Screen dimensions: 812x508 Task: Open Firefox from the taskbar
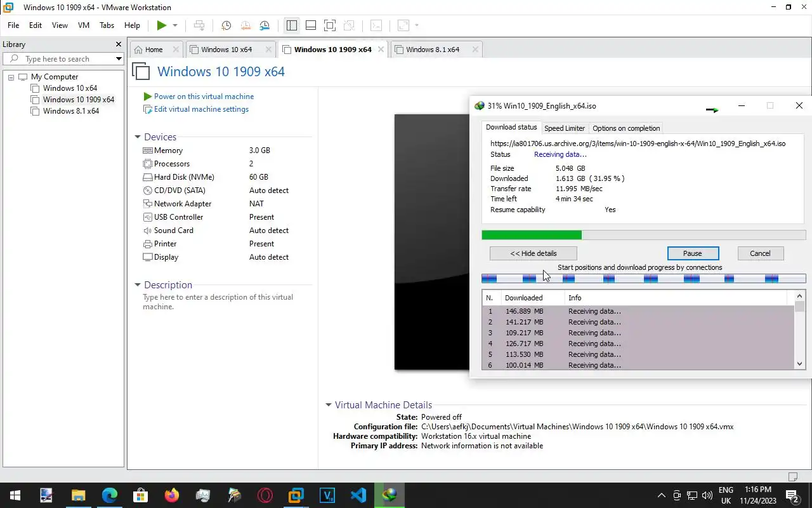171,495
